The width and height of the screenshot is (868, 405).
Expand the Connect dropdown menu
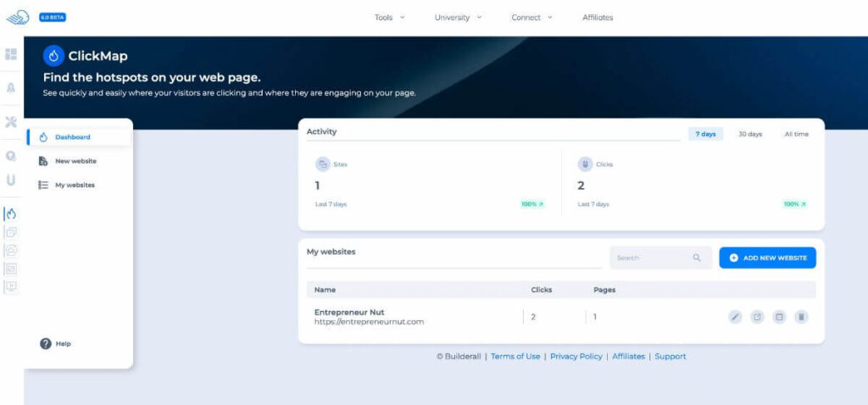(x=531, y=17)
